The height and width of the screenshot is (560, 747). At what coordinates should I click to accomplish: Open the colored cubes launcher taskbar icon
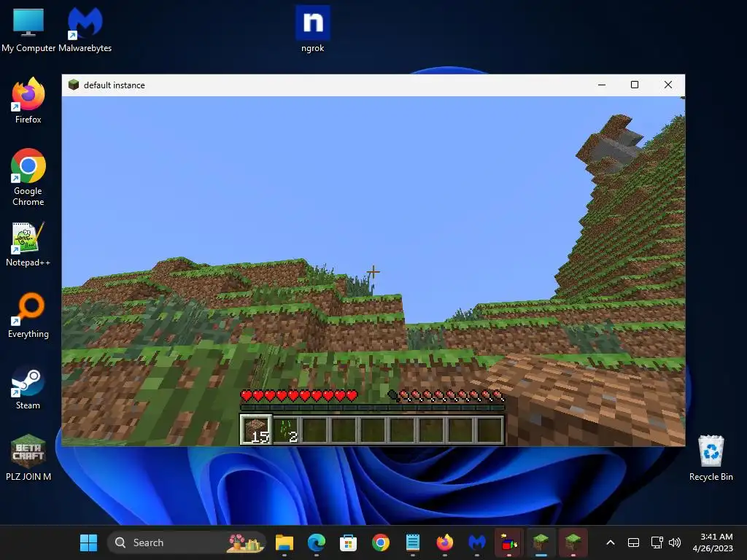pyautogui.click(x=508, y=542)
